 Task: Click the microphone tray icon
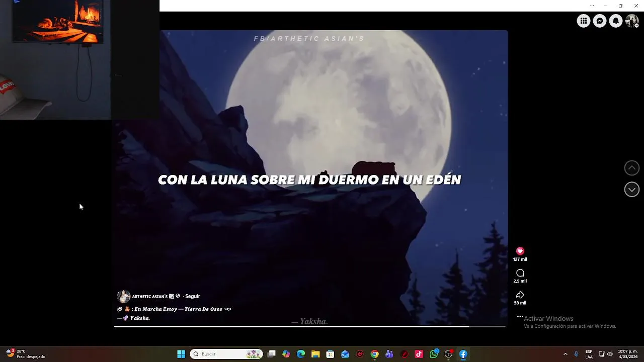point(576,354)
